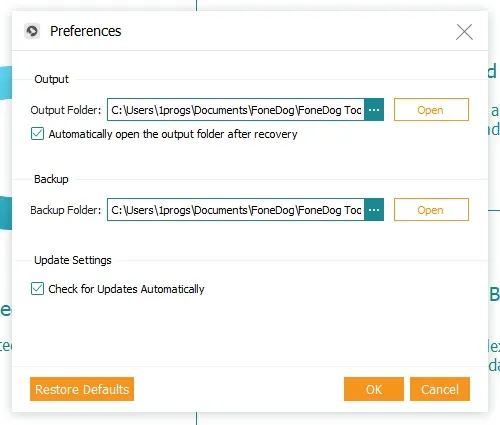Confirm preferences with OK
The image size is (500, 425).
374,389
